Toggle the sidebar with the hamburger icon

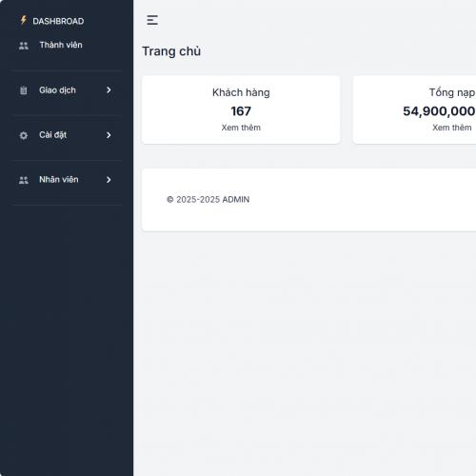click(152, 20)
